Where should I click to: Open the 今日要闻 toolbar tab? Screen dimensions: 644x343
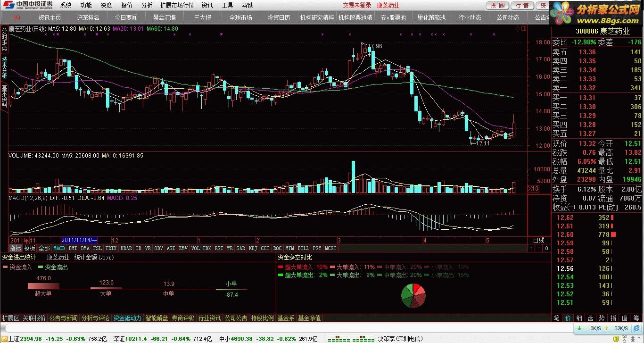126,17
